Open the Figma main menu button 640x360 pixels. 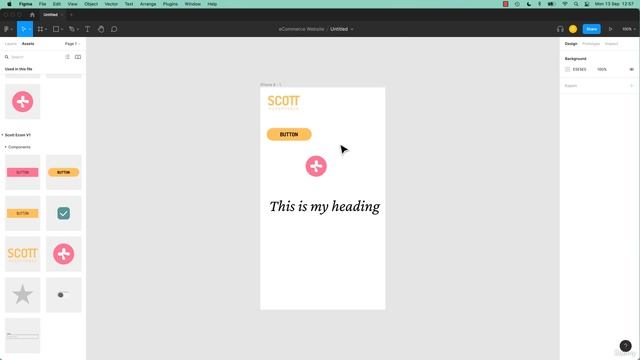(7, 29)
